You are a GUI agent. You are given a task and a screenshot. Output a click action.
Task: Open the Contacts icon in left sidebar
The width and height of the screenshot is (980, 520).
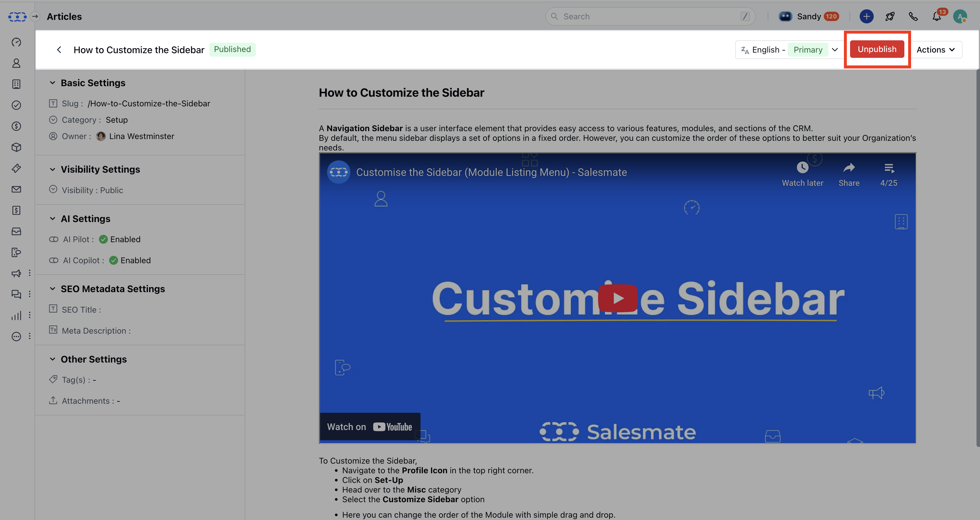pyautogui.click(x=16, y=63)
